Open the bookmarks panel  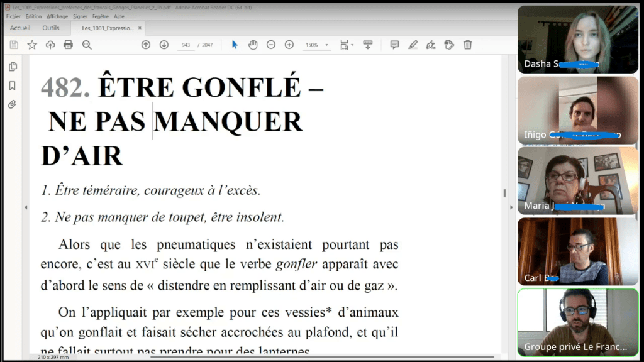click(x=13, y=85)
